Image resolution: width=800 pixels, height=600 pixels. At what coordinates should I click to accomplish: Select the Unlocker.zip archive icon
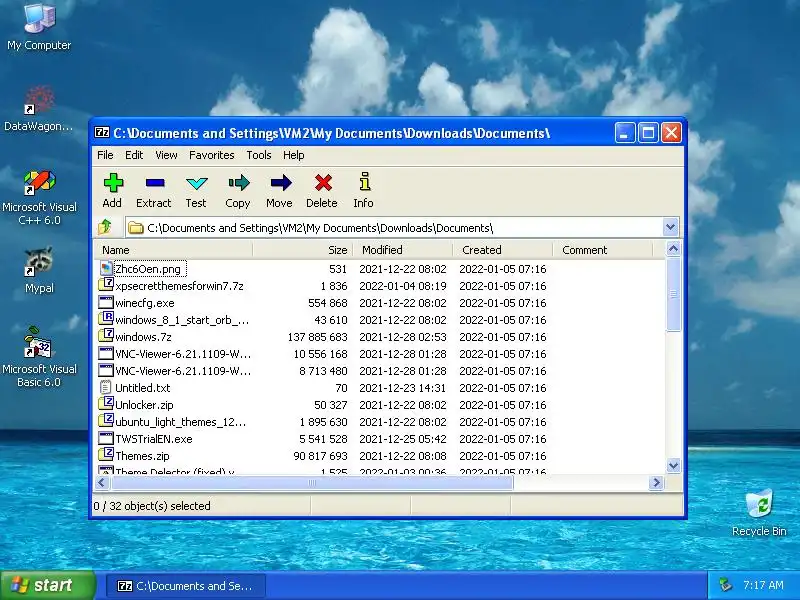(x=106, y=404)
